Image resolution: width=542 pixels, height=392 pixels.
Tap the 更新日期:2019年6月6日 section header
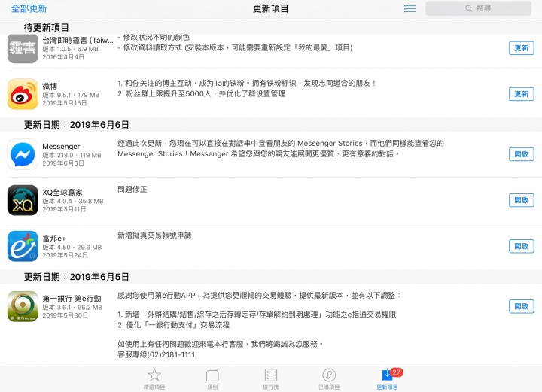pyautogui.click(x=76, y=125)
